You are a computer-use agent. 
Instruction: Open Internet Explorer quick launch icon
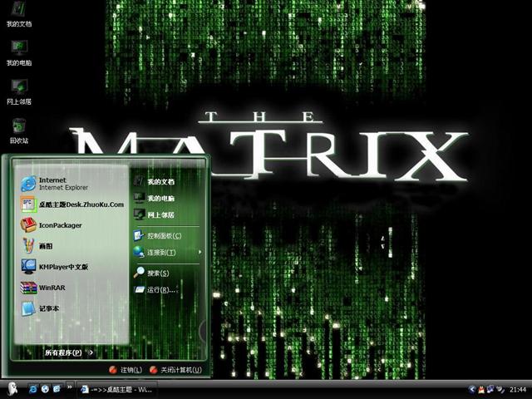(33, 389)
